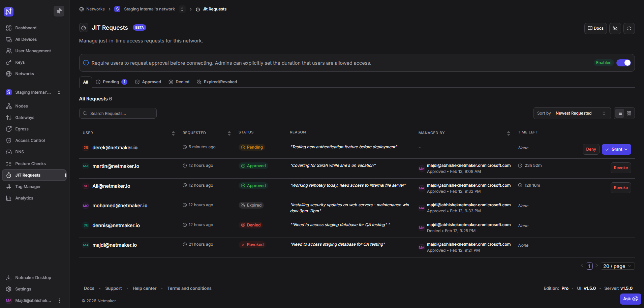Click the pin sidebar icon
This screenshot has width=644, height=308.
click(59, 11)
